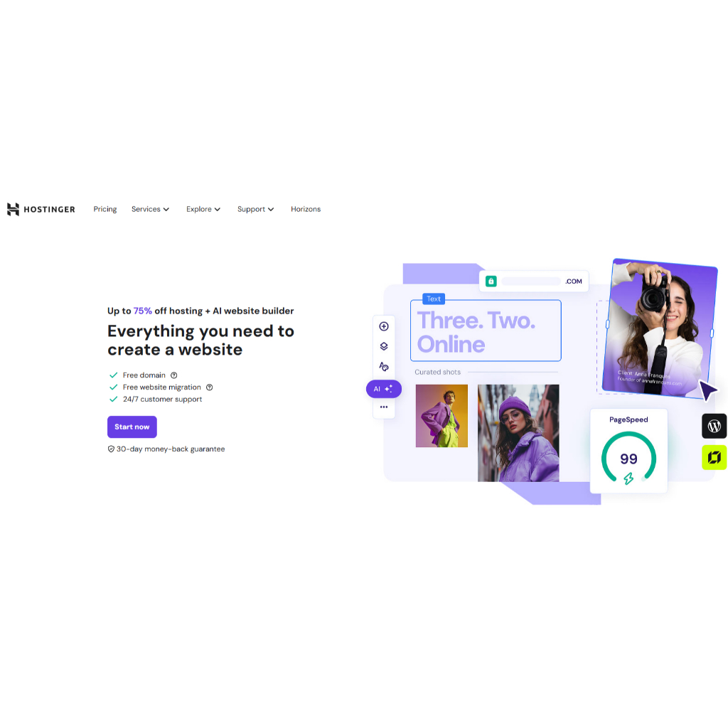Click the WordPress logo icon
Viewport: 728px width, 728px height.
(714, 426)
